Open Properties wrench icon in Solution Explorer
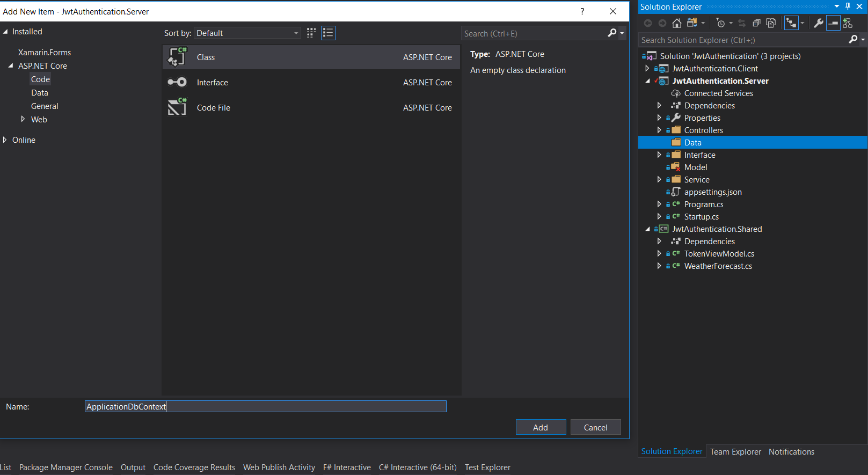The width and height of the screenshot is (868, 475). click(x=819, y=23)
